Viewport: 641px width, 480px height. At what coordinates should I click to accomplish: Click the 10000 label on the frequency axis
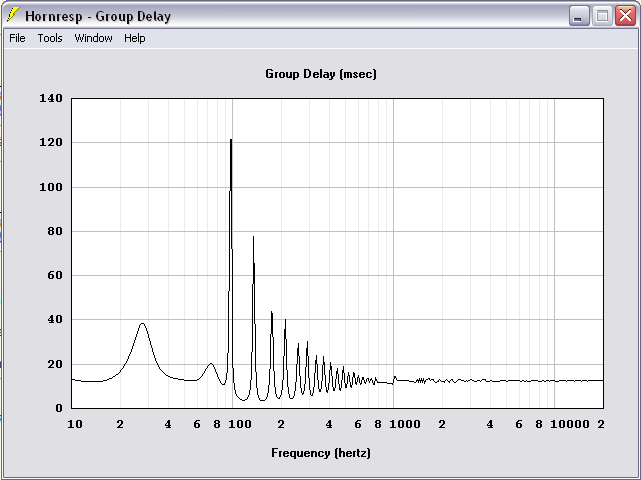click(570, 424)
